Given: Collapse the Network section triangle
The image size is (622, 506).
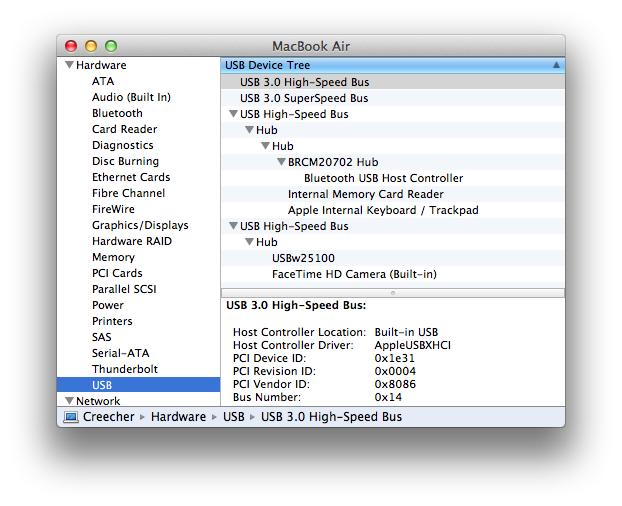Looking at the screenshot, I should coord(69,401).
